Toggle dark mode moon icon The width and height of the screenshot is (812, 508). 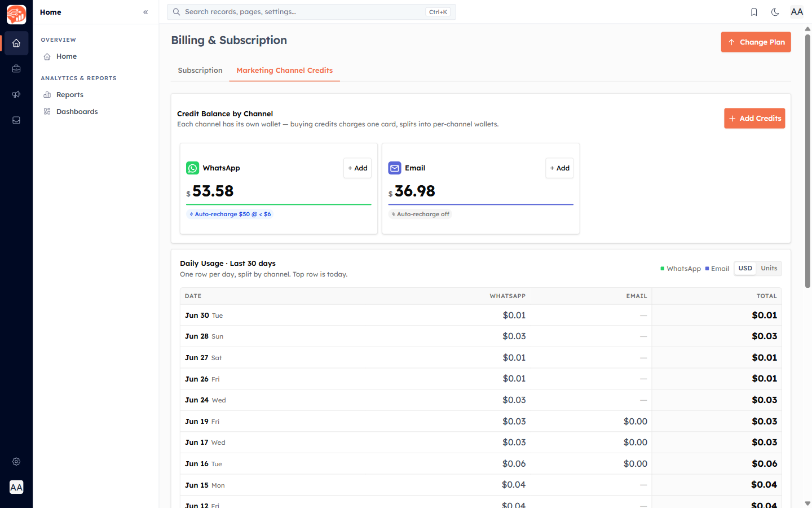click(x=775, y=12)
